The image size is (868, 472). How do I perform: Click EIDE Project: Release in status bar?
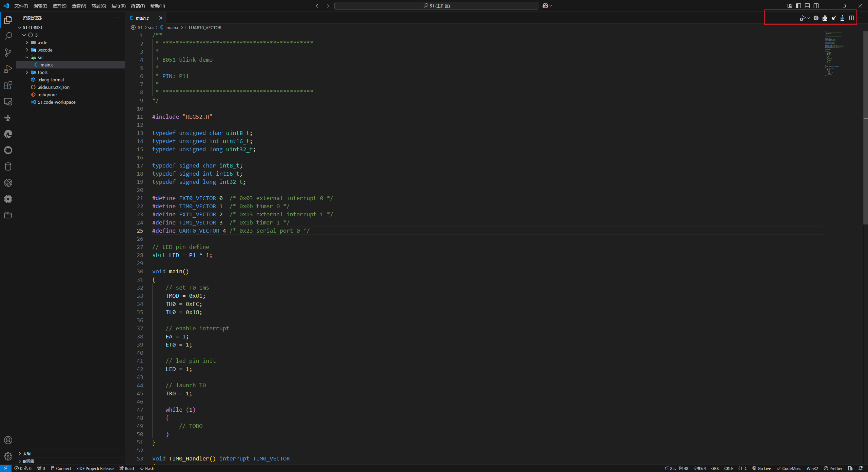pyautogui.click(x=95, y=468)
